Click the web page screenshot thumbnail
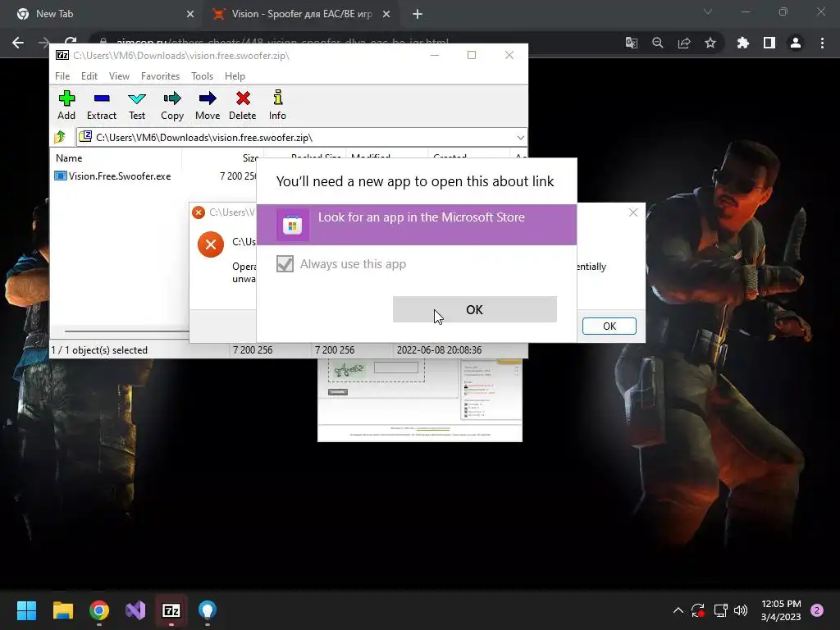840x630 pixels. pos(420,399)
